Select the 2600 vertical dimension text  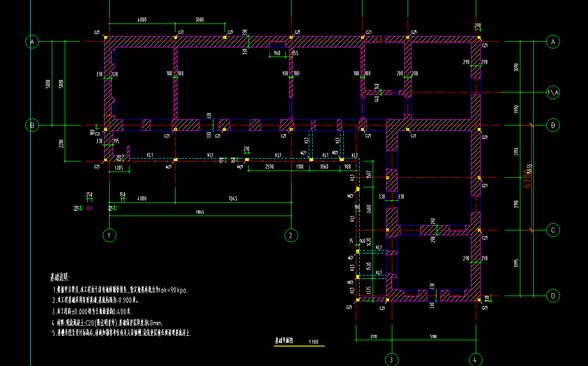[368, 209]
